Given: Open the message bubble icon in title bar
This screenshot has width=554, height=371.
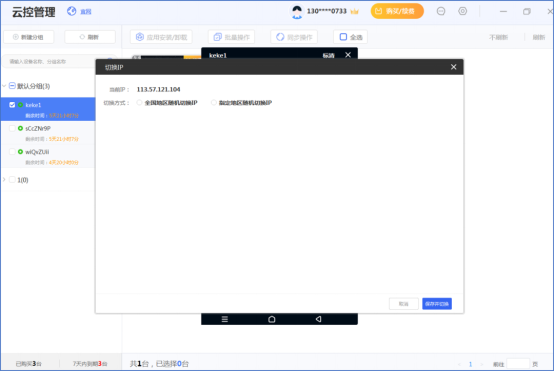Looking at the screenshot, I should pos(441,11).
